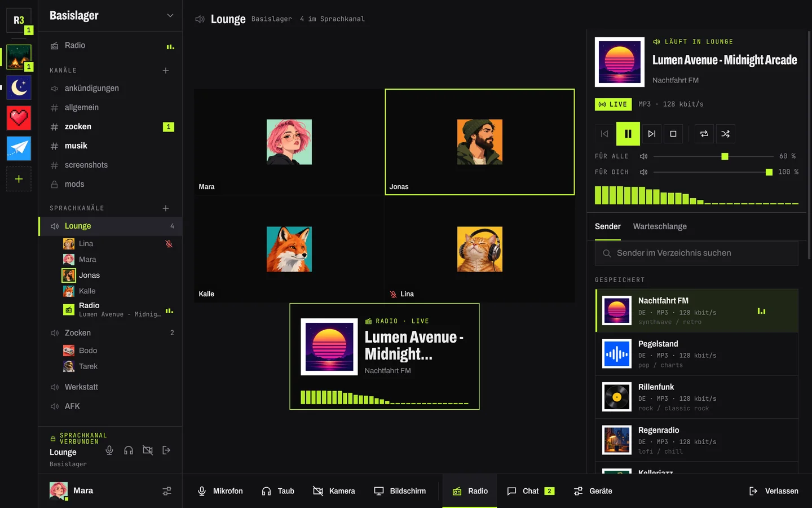Skip to the next radio station
812x508 pixels.
click(651, 134)
